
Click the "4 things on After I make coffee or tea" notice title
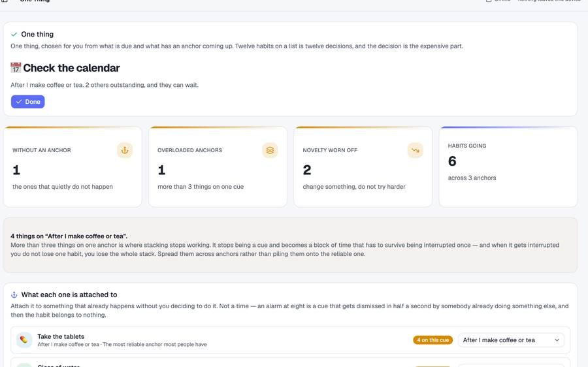[x=69, y=236]
